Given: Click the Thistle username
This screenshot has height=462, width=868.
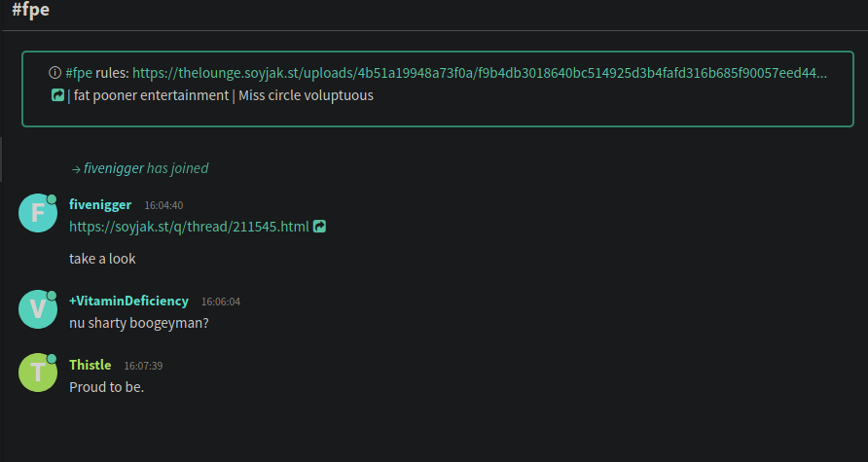Looking at the screenshot, I should coord(90,365).
